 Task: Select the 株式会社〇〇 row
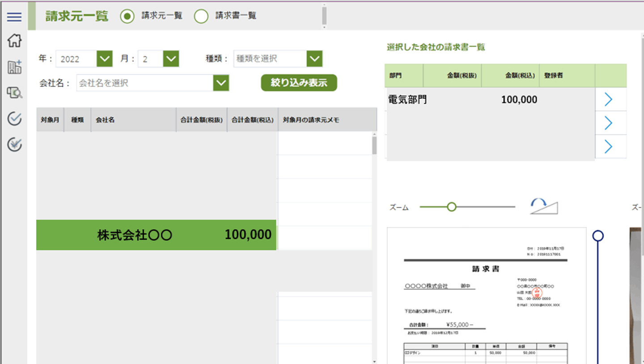(x=156, y=235)
